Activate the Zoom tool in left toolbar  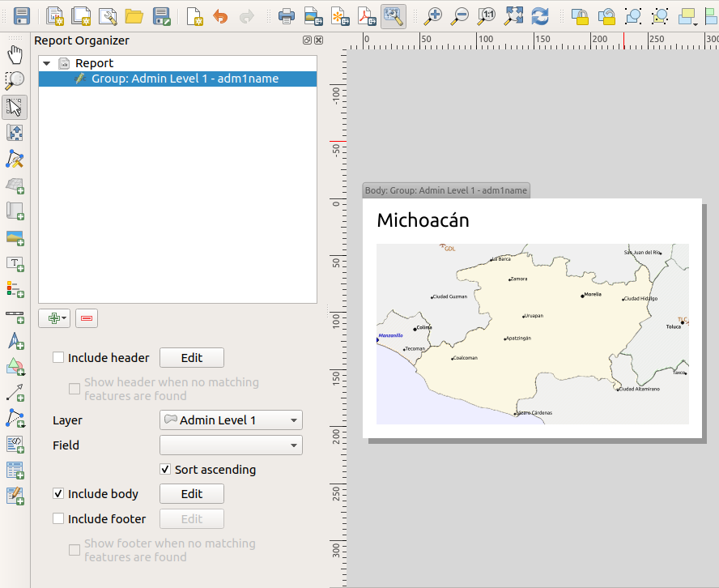tap(15, 80)
